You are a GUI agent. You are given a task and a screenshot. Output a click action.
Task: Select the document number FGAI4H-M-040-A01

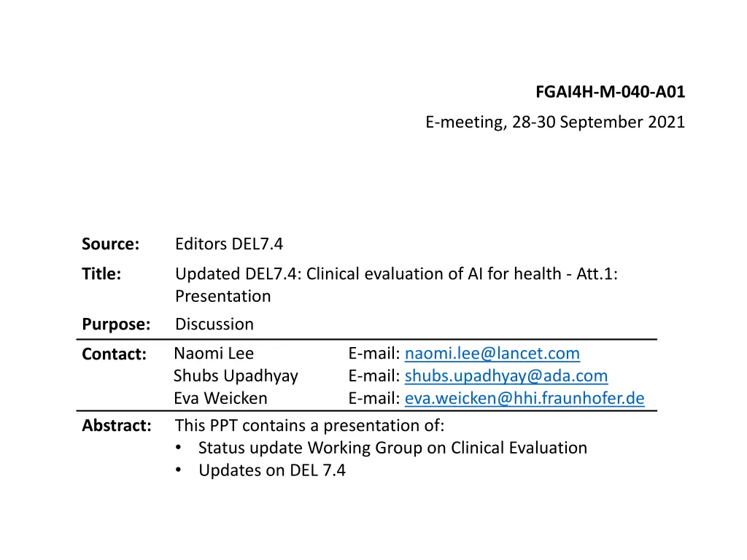[611, 91]
